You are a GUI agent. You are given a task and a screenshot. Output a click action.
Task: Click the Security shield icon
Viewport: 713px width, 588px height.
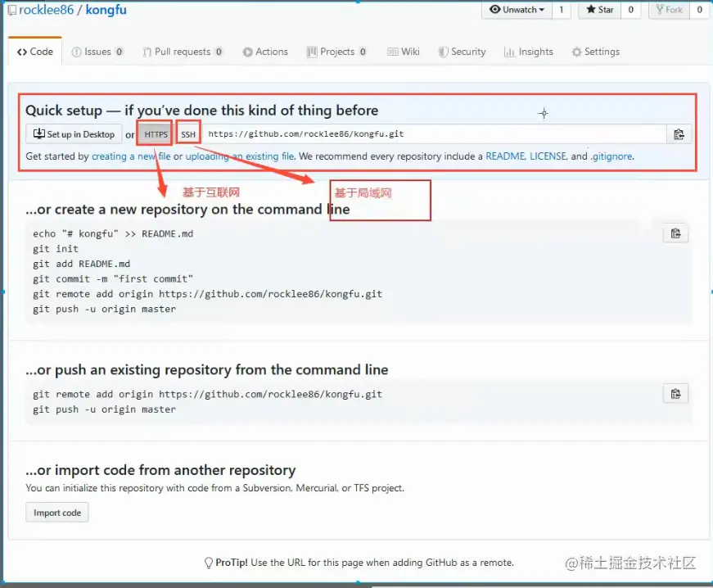(x=442, y=51)
